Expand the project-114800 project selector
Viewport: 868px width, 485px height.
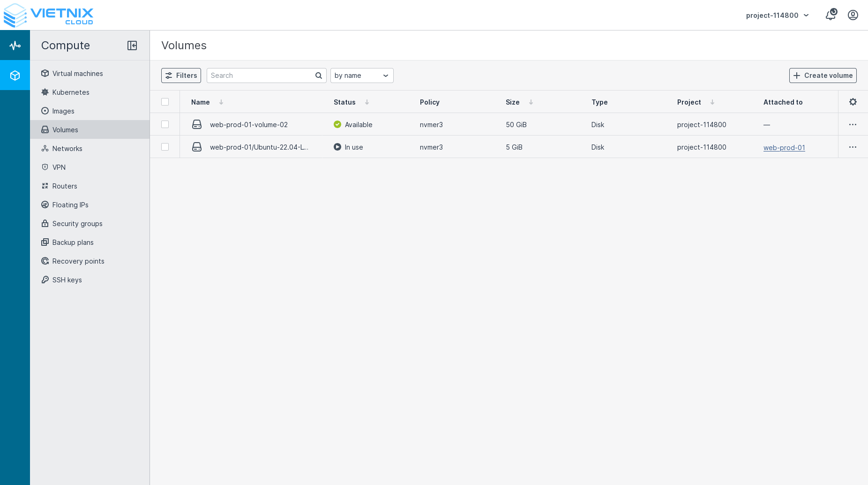click(x=778, y=15)
